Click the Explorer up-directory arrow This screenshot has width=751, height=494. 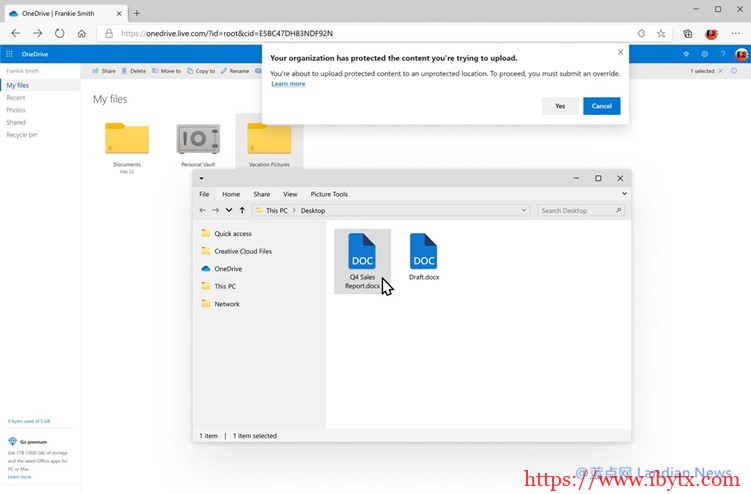click(242, 211)
